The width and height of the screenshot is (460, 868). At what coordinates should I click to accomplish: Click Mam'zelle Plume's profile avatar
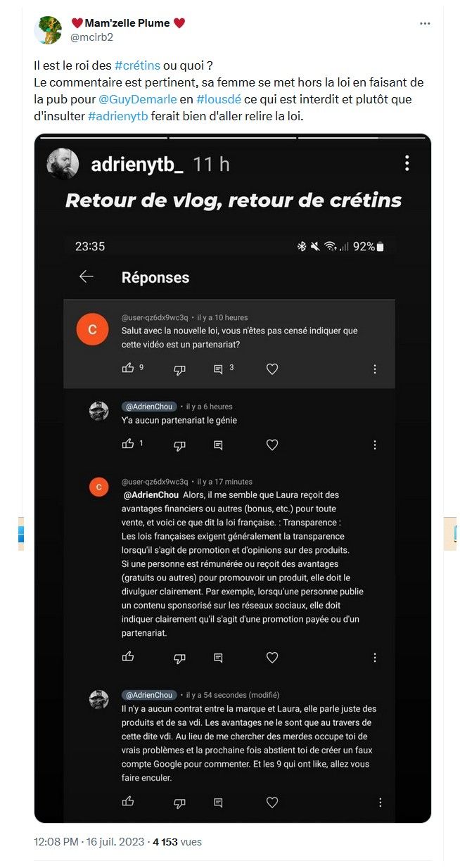pyautogui.click(x=48, y=30)
